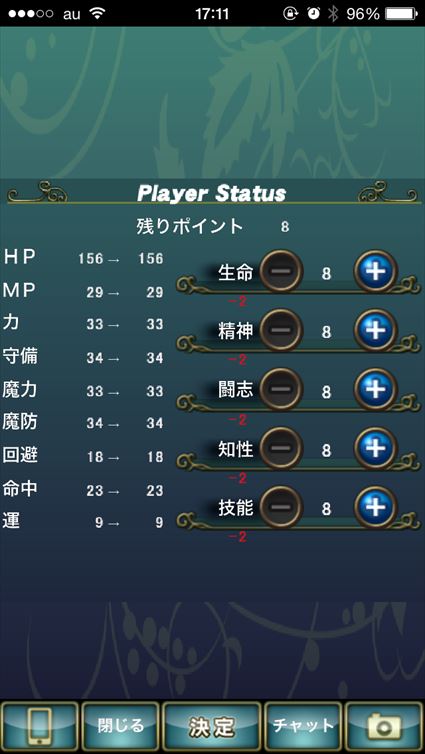425x754 pixels.
Task: Add a point to 精神 with plus
Action: pyautogui.click(x=376, y=330)
